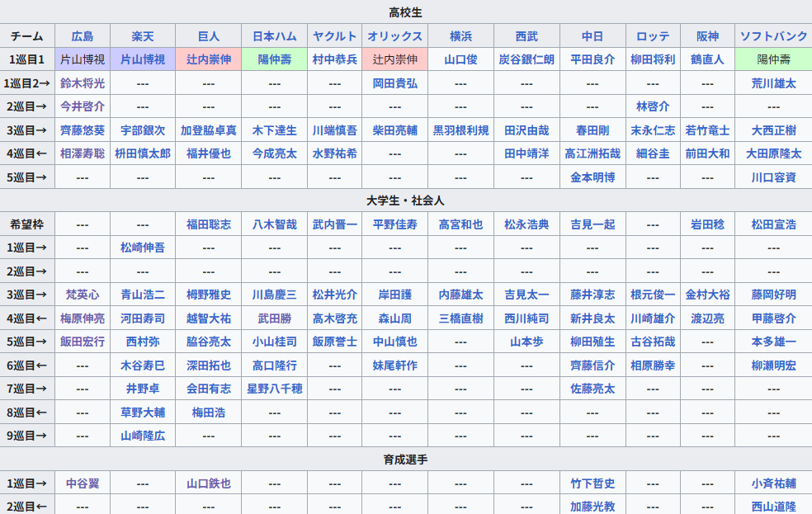Open player 山口俊
Viewport: 812px width, 514px height.
[460, 59]
